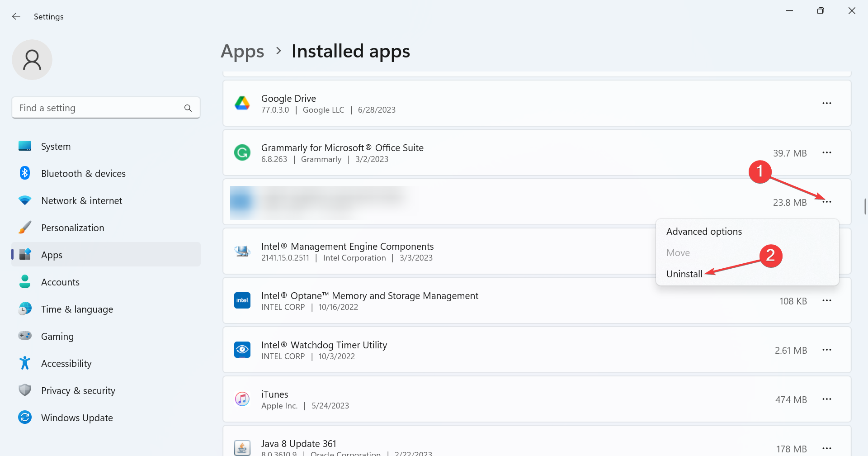Open Windows Update
Screen dimensions: 868x456
(x=106, y=418)
